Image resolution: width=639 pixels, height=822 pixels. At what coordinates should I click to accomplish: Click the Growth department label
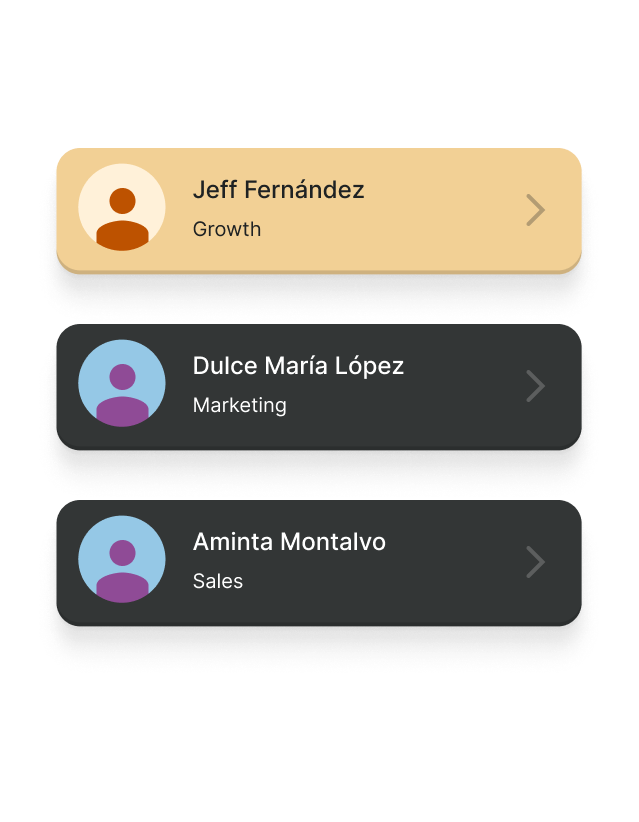(x=227, y=229)
